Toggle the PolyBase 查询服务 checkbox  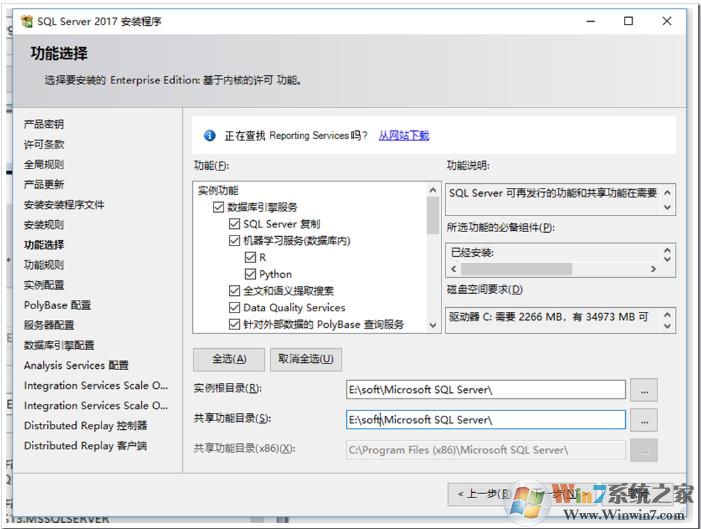pos(234,324)
